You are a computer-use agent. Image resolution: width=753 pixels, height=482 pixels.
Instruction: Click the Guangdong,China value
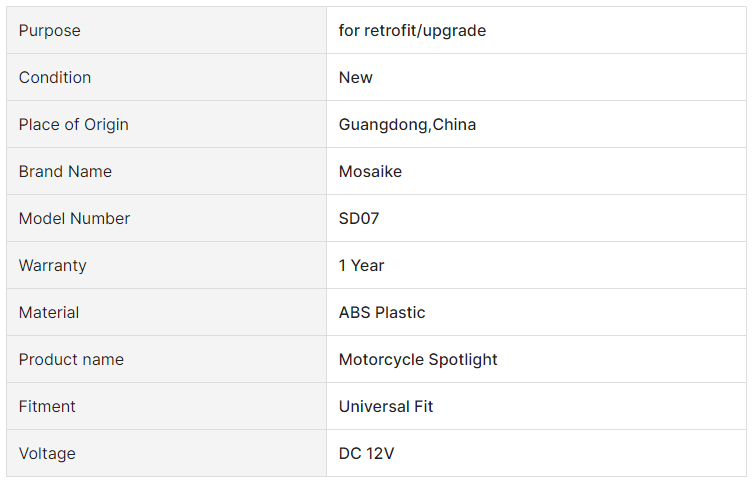point(407,125)
